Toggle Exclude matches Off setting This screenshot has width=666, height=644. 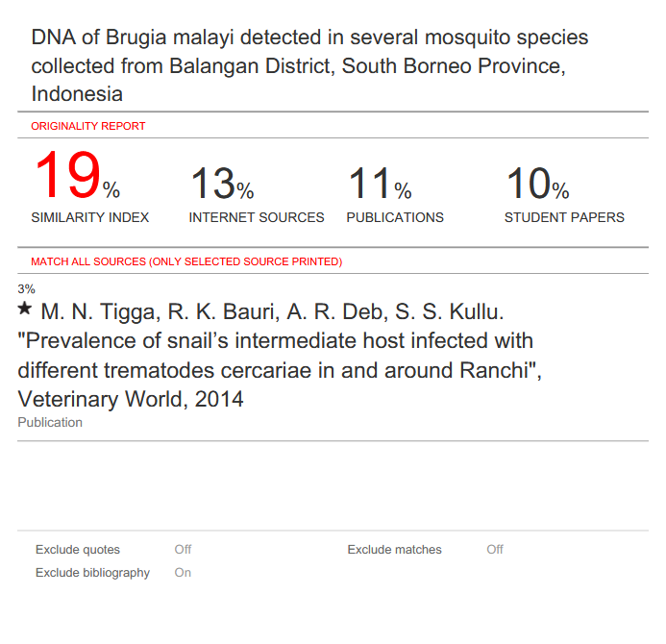coord(495,549)
